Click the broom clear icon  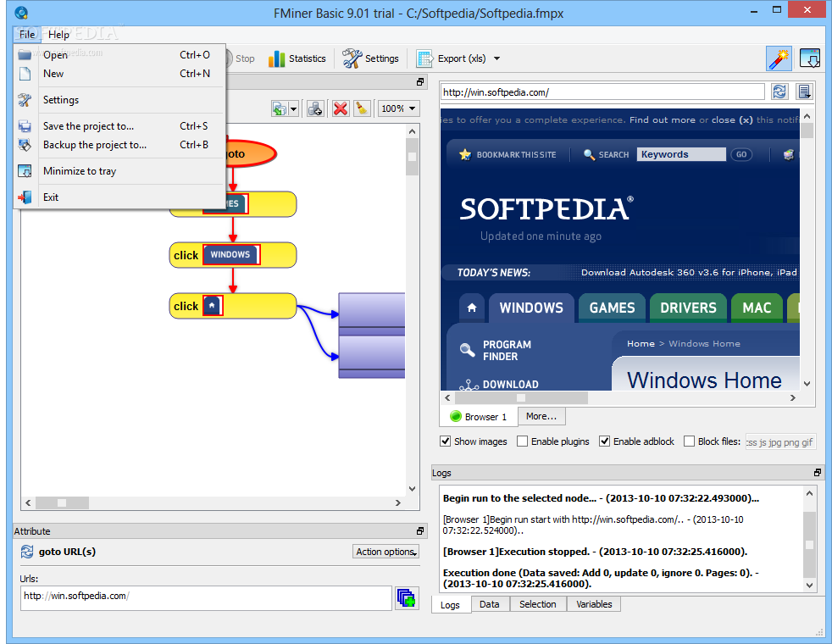point(362,108)
